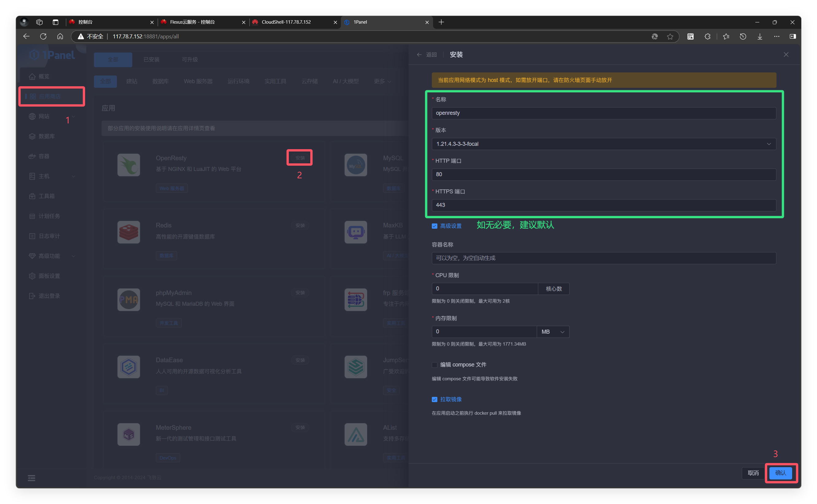Click 确认 to confirm install
Viewport: 817px width, 504px height.
point(780,473)
